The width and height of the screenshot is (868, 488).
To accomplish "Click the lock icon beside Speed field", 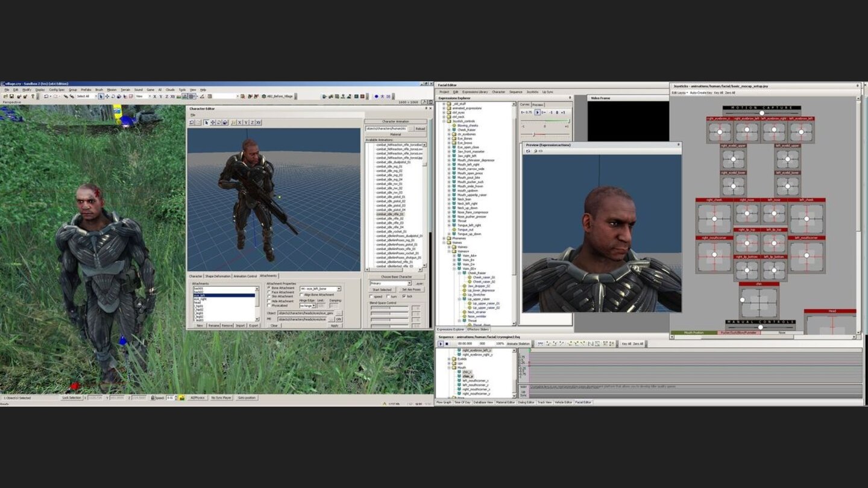I will 153,398.
